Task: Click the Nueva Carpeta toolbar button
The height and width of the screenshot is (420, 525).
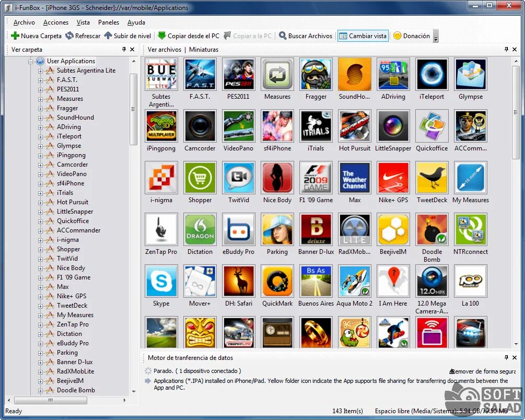Action: coord(36,36)
